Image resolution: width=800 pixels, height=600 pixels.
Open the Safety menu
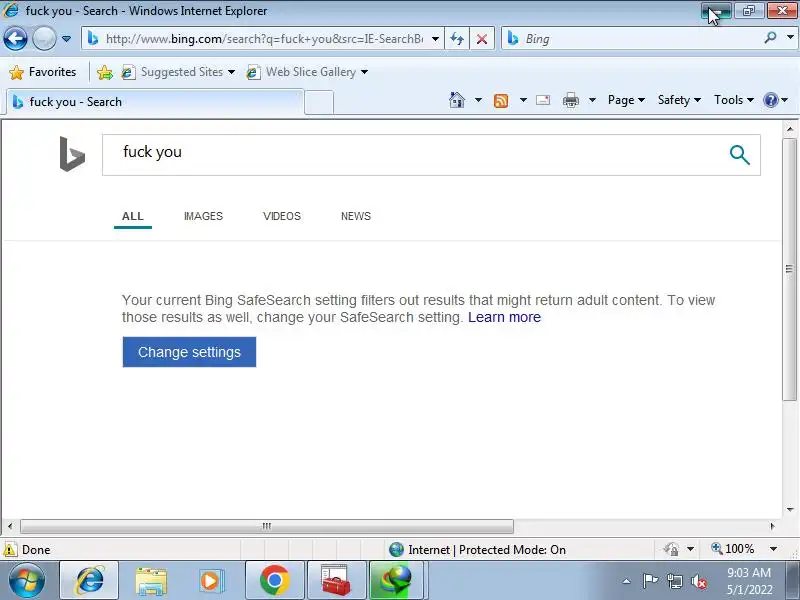(x=679, y=100)
